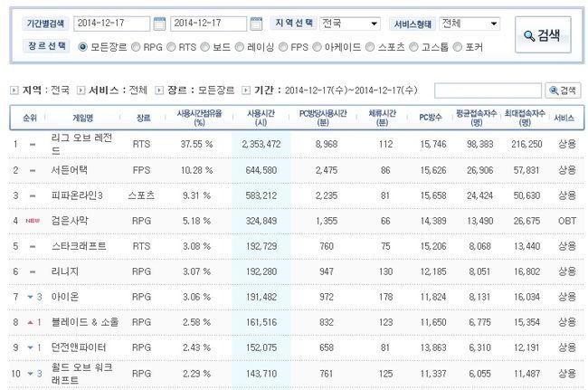Image resolution: width=588 pixels, height=390 pixels.
Task: Open 서든어택 game entry
Action: [71, 169]
